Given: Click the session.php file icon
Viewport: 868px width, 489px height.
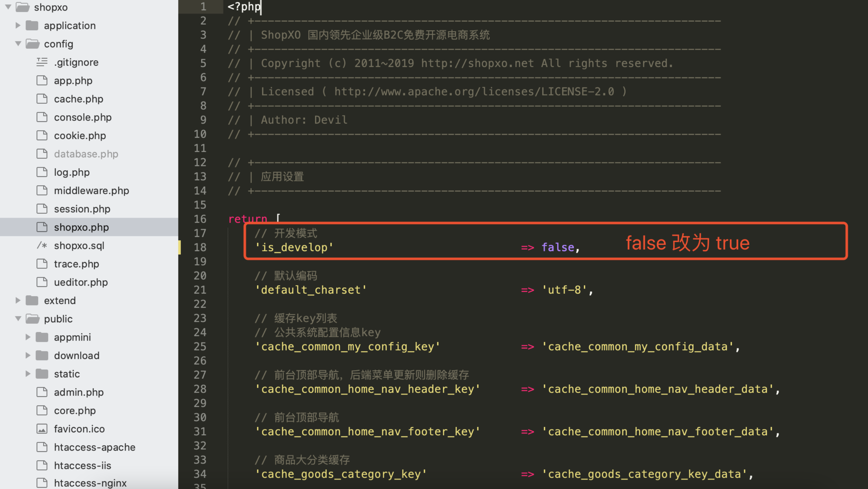Looking at the screenshot, I should (42, 208).
